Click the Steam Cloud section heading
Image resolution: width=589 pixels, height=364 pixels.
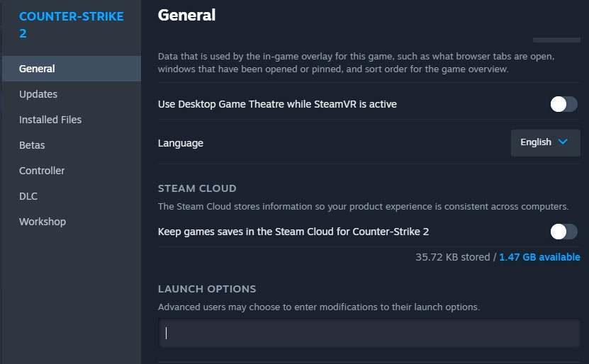(197, 188)
